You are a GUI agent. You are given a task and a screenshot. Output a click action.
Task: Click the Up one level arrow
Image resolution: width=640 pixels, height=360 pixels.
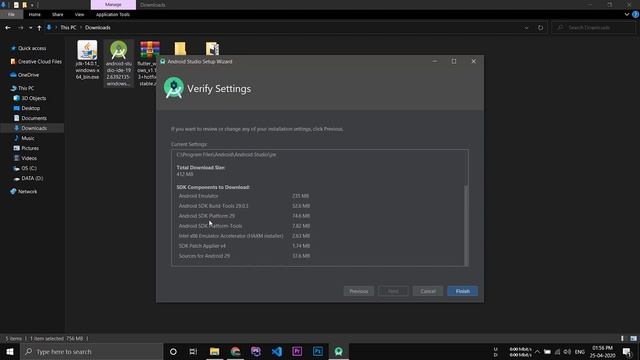click(x=39, y=28)
